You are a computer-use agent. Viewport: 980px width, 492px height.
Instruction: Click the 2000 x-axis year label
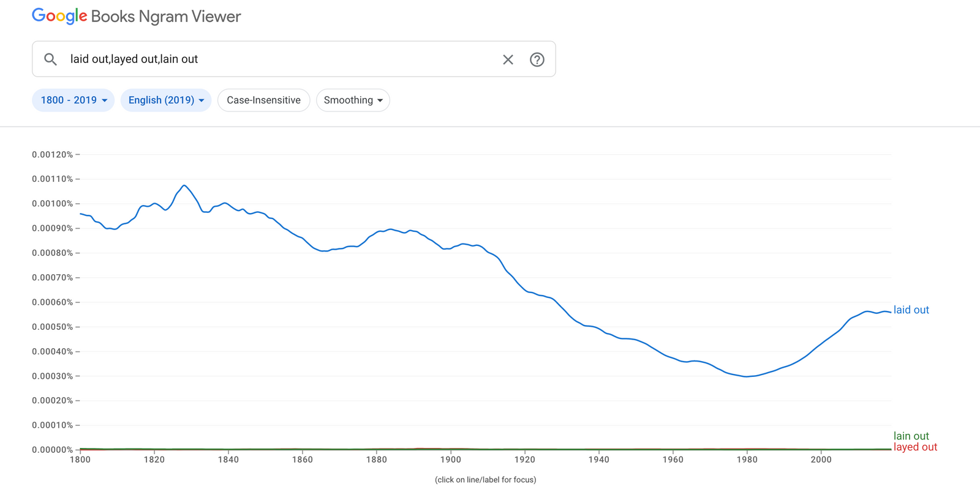[x=821, y=460]
